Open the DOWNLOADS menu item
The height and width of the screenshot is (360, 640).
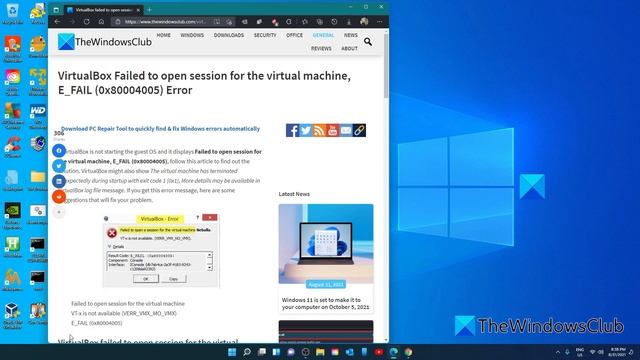(229, 35)
